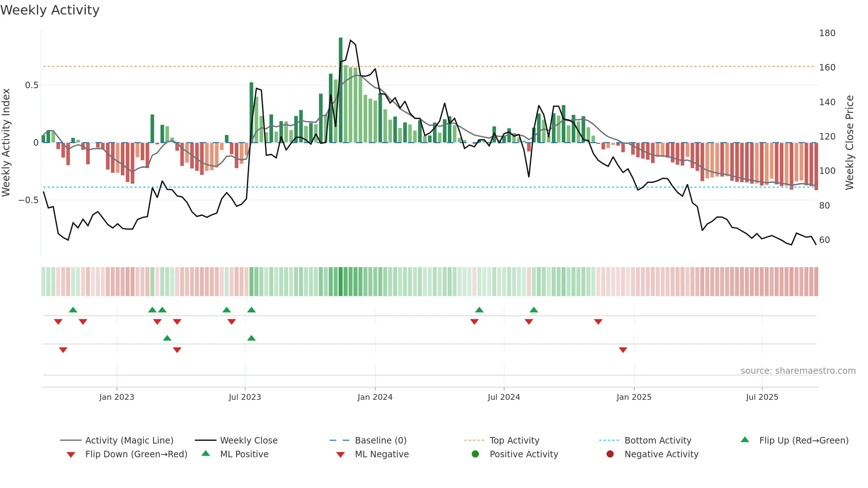Select the Jan 2024 x-axis label
This screenshot has height=488, width=868.
point(375,397)
